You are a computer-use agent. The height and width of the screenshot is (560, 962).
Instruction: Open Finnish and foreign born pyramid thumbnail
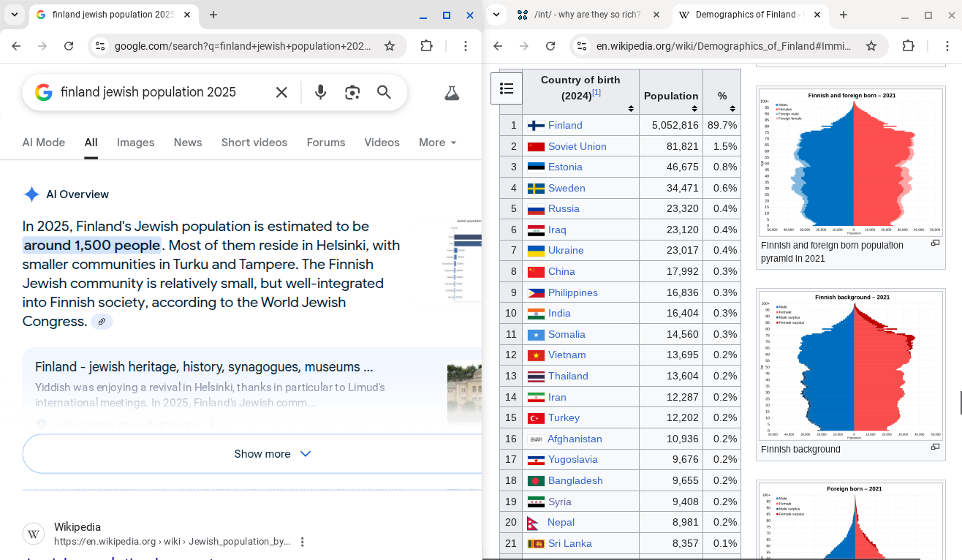[851, 162]
